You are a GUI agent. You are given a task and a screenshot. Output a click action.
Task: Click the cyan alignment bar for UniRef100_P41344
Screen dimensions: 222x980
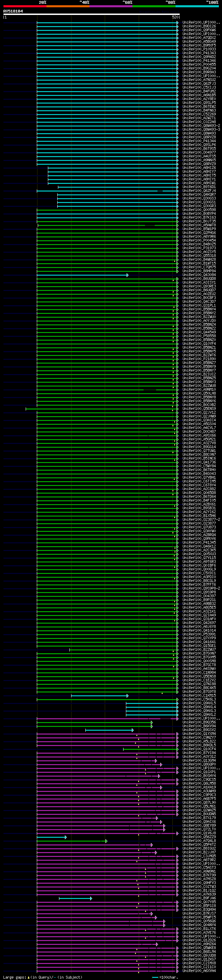point(108,141)
